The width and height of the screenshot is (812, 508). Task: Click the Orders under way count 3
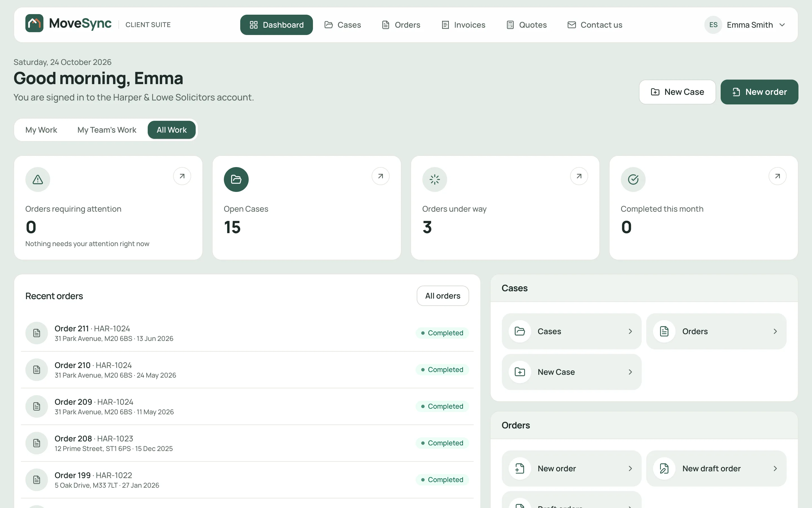click(x=427, y=227)
